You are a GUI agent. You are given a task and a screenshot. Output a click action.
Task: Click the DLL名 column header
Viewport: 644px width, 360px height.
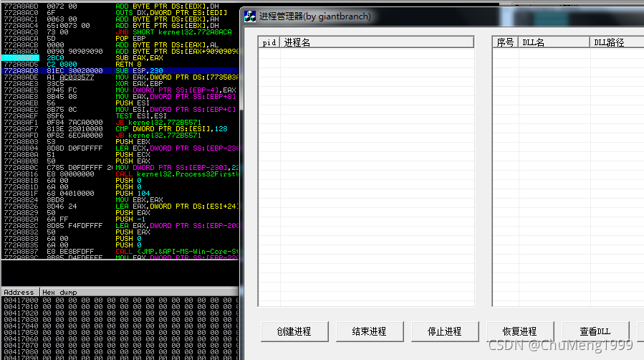coord(554,42)
